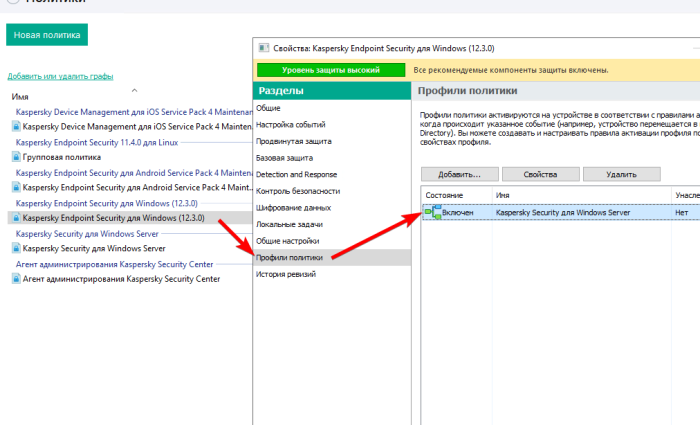Click the Агент администрирования policy icon
Screen dimensions: 700x425
16,279
